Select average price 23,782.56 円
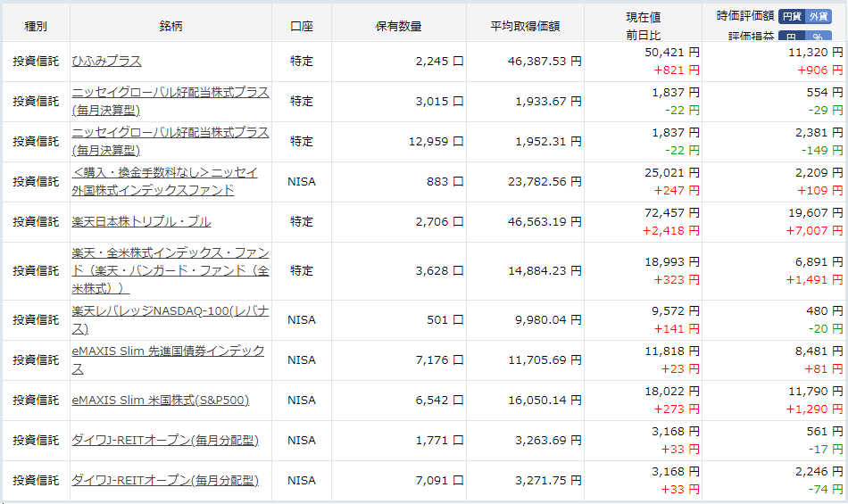This screenshot has width=848, height=504. point(545,181)
